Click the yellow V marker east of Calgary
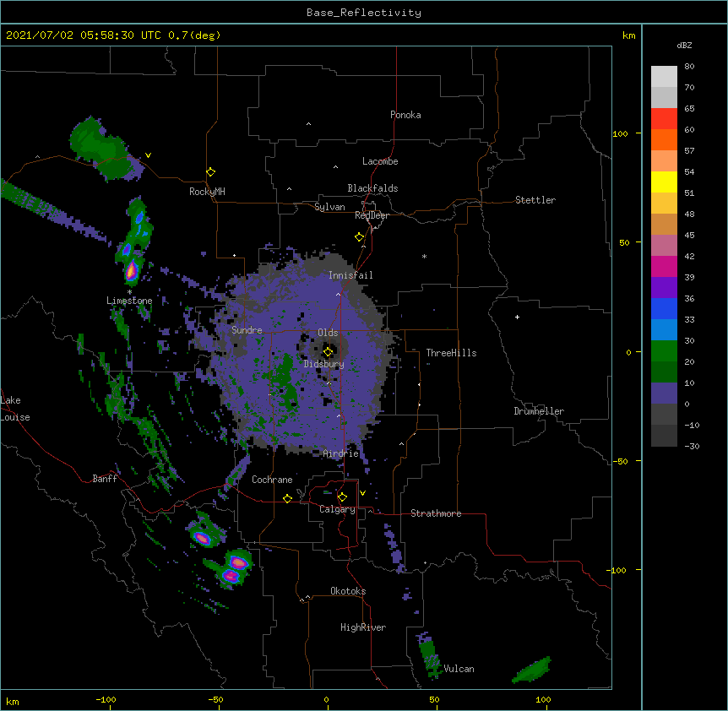Image resolution: width=728 pixels, height=711 pixels. [362, 493]
